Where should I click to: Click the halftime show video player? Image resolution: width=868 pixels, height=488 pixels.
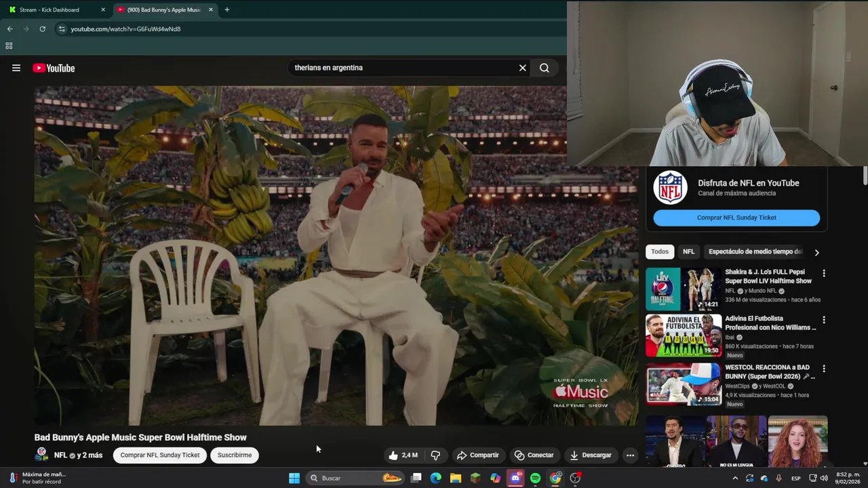[x=336, y=256]
